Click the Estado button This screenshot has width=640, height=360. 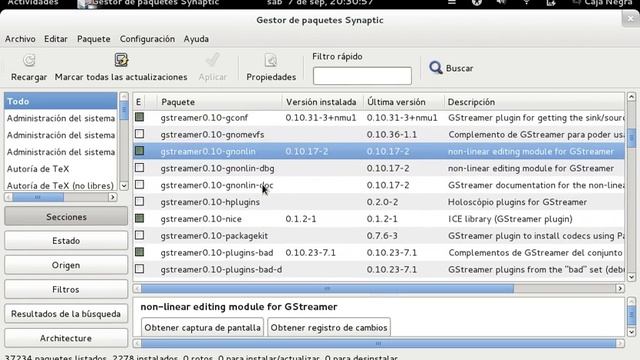click(66, 241)
